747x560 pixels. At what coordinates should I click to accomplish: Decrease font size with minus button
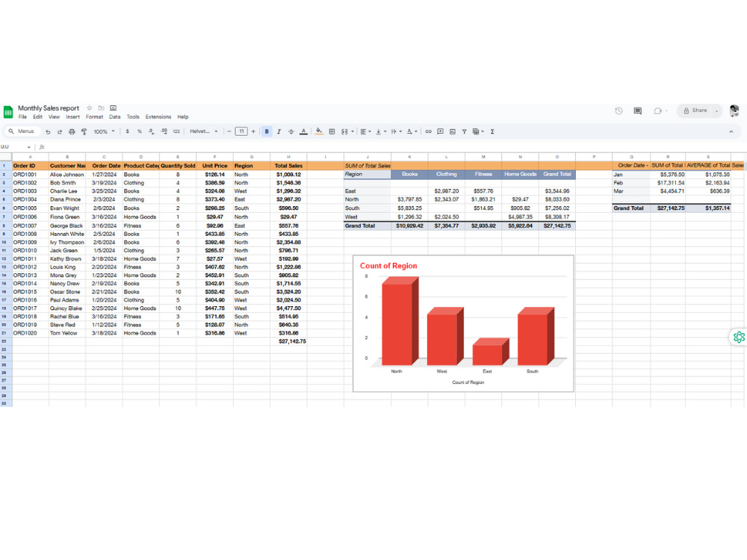[x=229, y=131]
